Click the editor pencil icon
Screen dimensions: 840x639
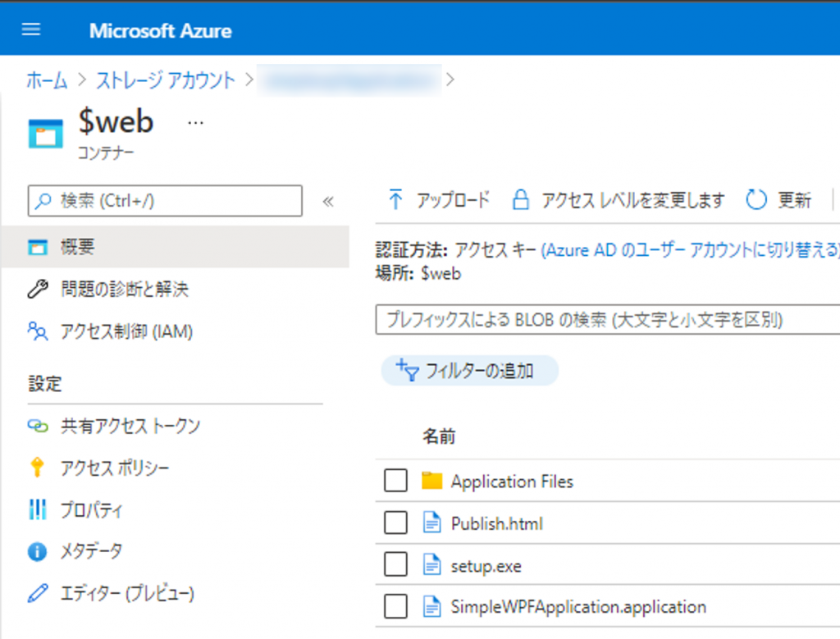pyautogui.click(x=38, y=593)
